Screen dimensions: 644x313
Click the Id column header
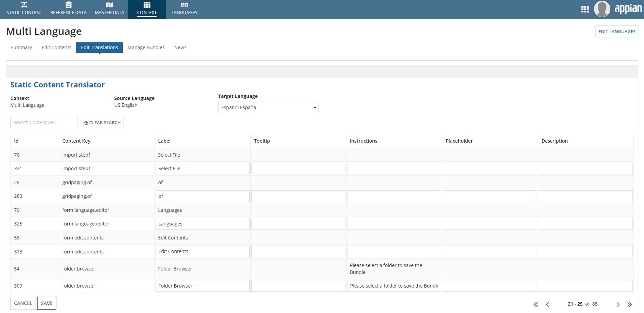[16, 141]
